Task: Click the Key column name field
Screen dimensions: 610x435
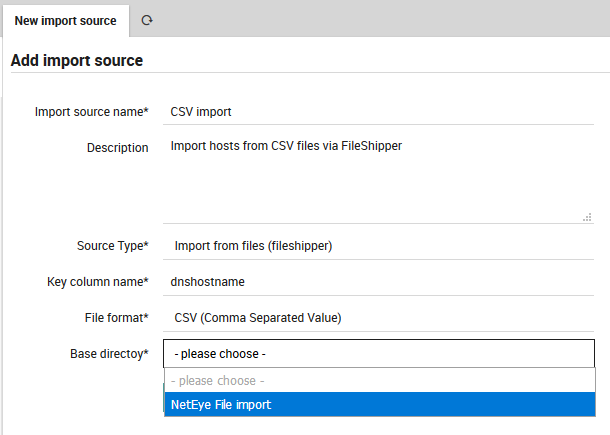Action: [x=378, y=282]
